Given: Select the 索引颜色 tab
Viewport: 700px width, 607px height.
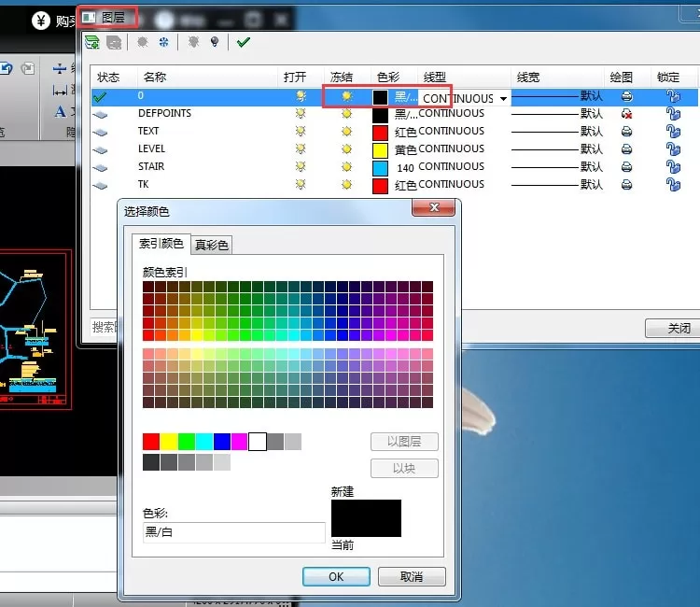Looking at the screenshot, I should 161,244.
